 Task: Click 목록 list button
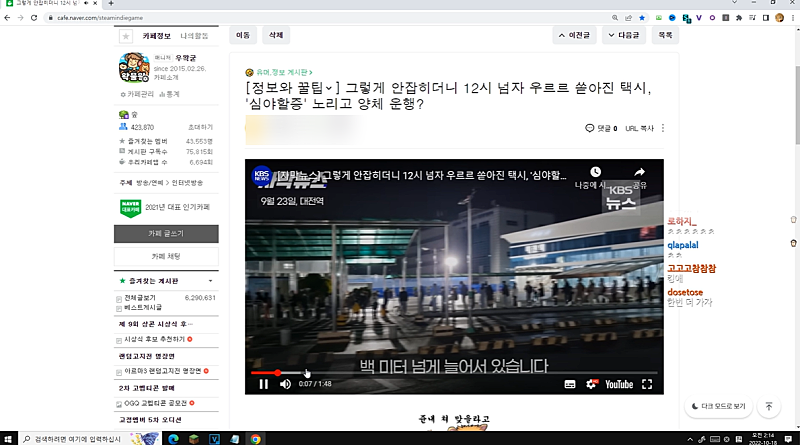(x=665, y=35)
